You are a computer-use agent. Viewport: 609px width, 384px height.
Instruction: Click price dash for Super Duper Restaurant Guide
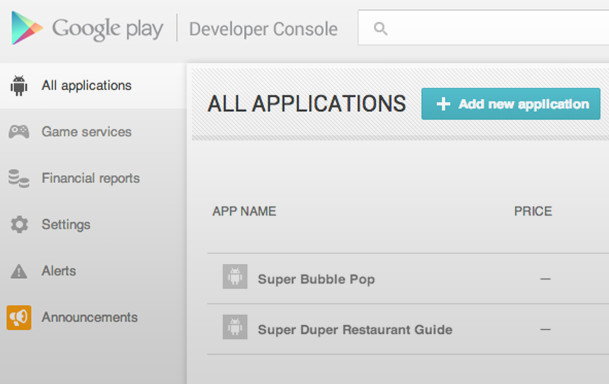click(x=545, y=329)
